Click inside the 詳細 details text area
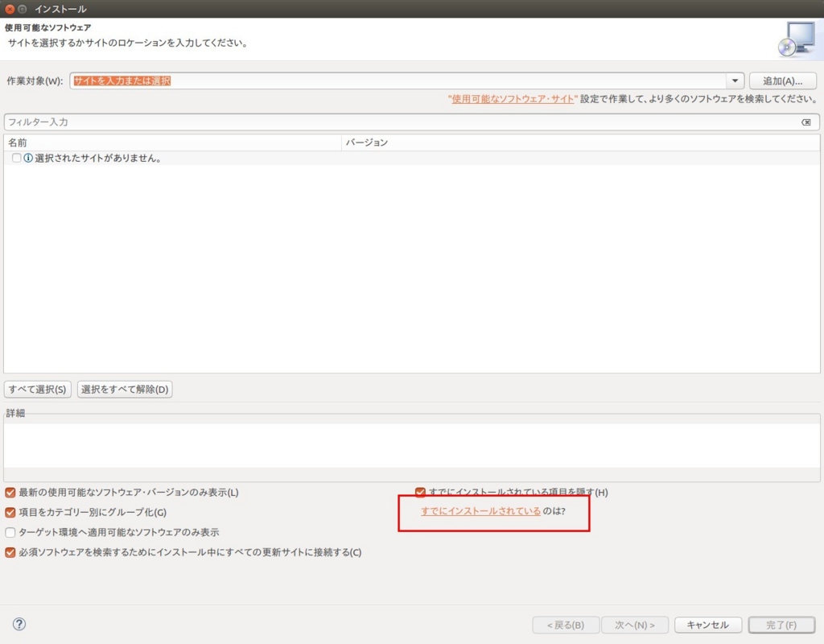This screenshot has height=644, width=824. tap(411, 445)
